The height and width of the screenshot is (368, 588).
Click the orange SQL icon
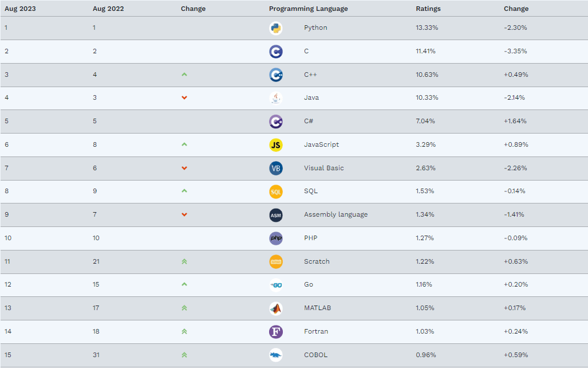point(276,191)
